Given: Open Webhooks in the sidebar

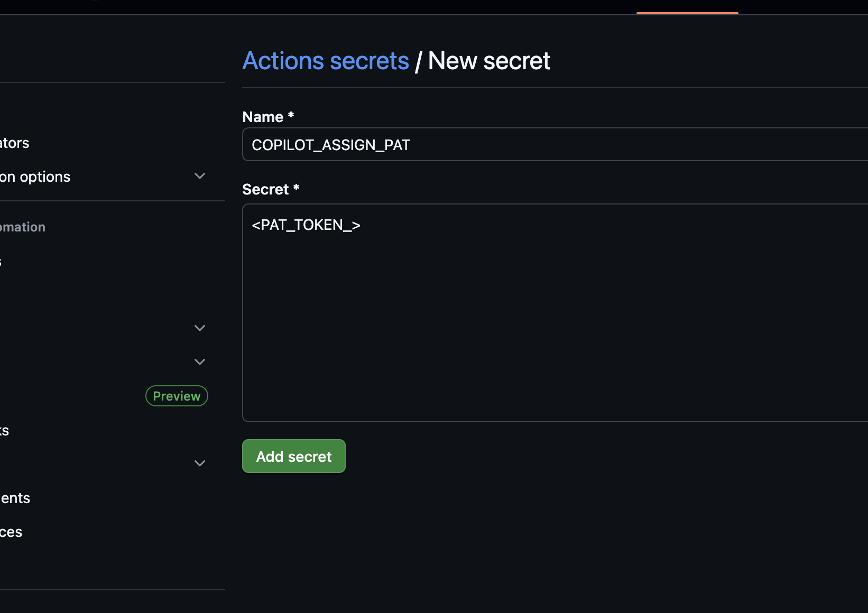Looking at the screenshot, I should click(5, 430).
